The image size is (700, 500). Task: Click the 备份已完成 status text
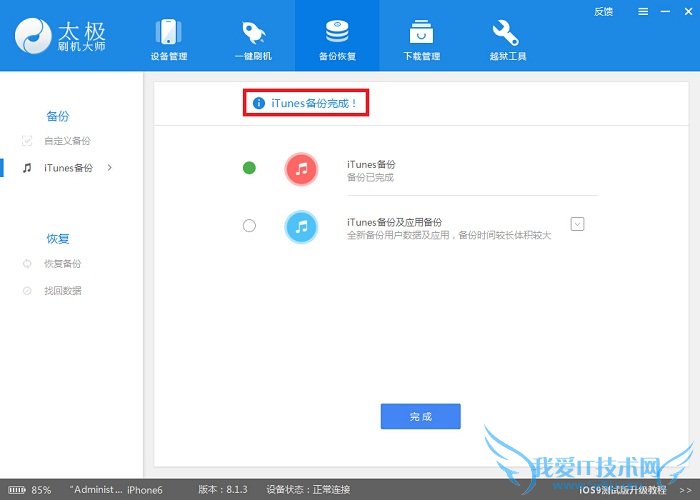click(x=371, y=178)
